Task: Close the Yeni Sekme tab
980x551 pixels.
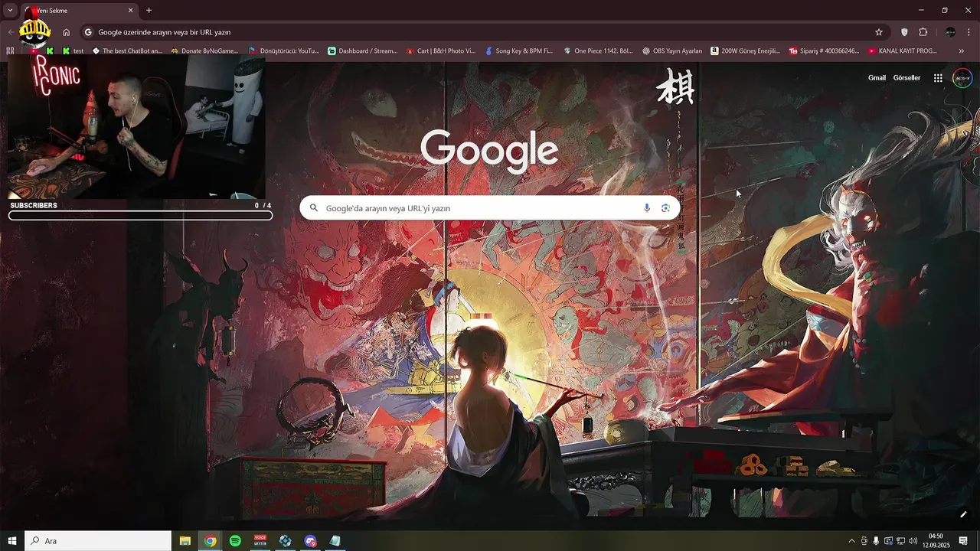Action: coord(130,11)
